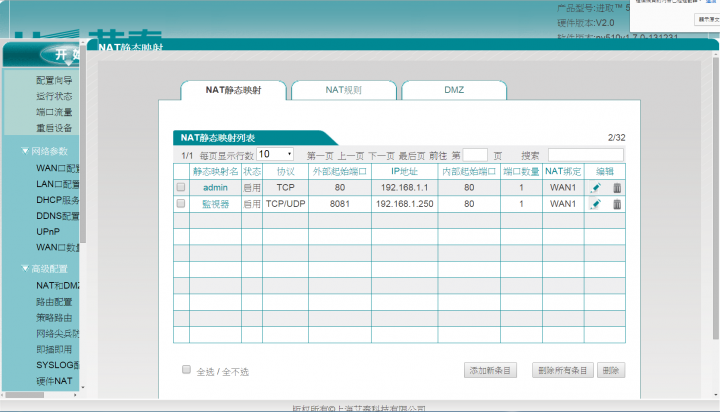720x412 pixels.
Task: Open the admin mapping name link
Action: pos(216,188)
